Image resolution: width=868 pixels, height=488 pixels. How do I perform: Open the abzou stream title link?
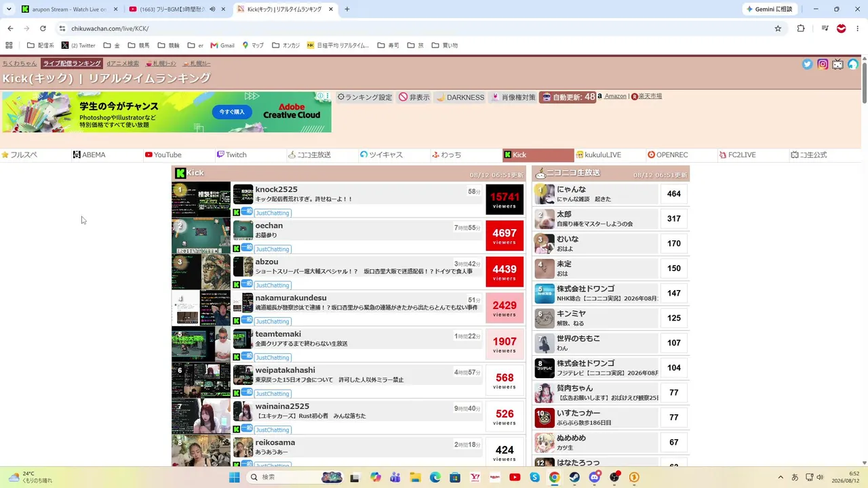tap(364, 272)
